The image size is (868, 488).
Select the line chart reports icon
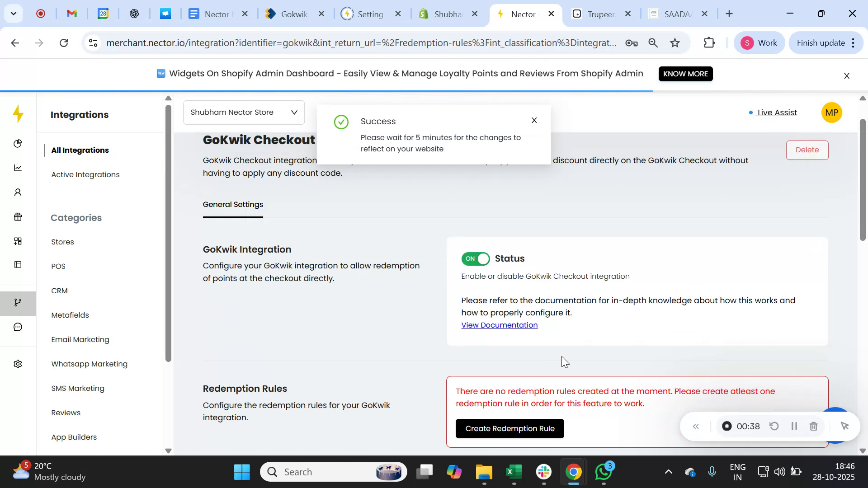[x=18, y=168]
